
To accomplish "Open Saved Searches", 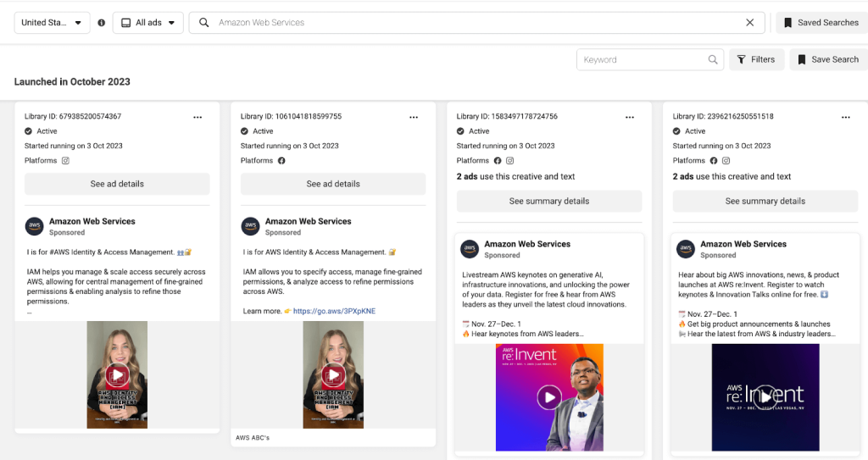I will pos(821,23).
